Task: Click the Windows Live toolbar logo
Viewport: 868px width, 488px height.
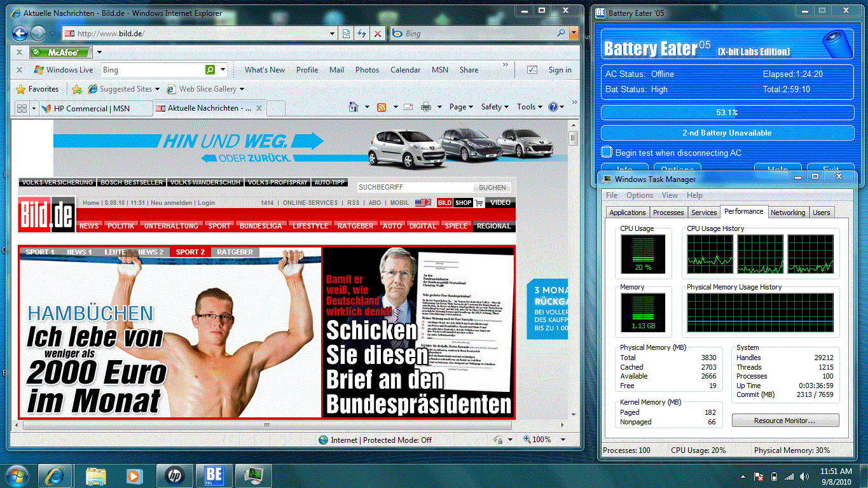Action: 62,70
